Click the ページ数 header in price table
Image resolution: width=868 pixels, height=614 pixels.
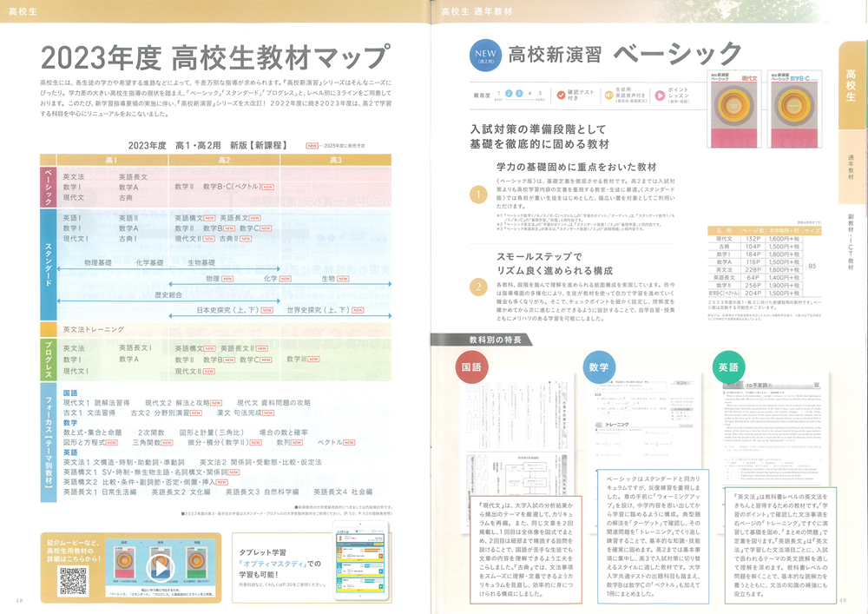pos(753,230)
